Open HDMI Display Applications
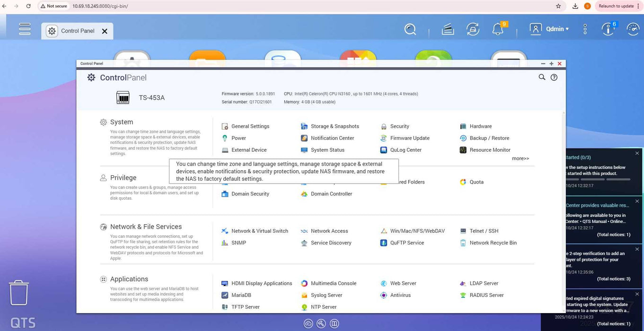 point(257,284)
